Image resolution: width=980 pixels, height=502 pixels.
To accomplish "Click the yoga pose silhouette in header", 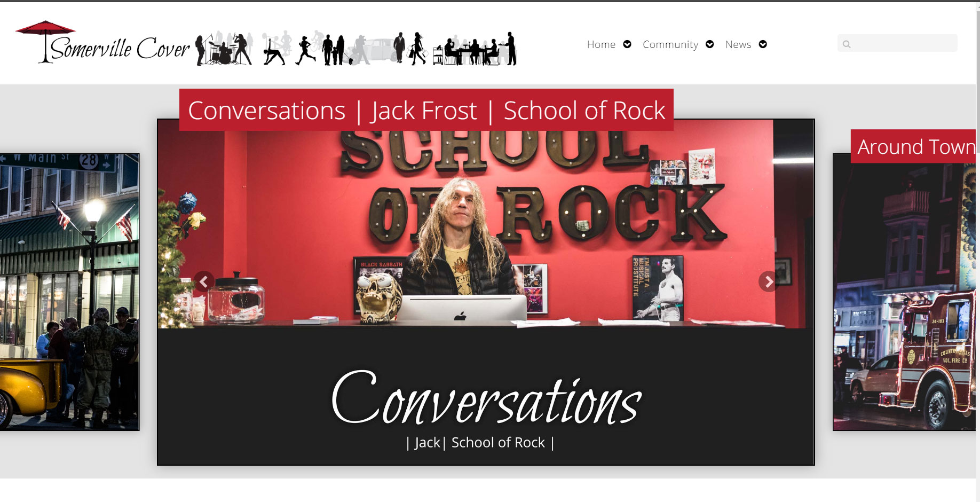I will click(274, 52).
